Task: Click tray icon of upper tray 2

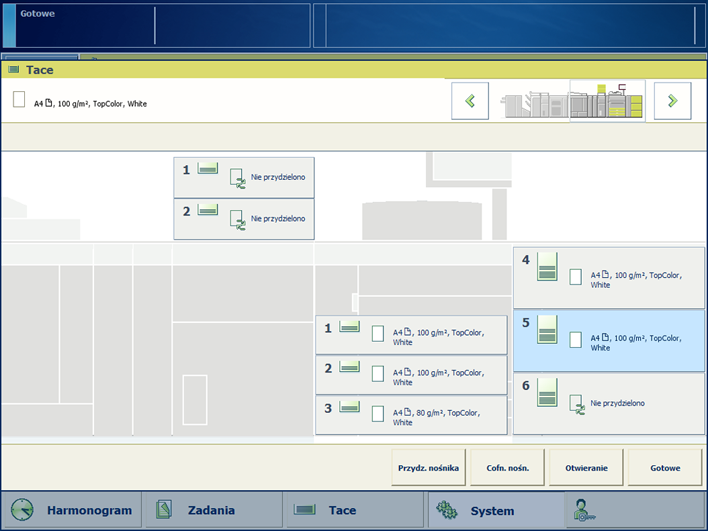Action: pos(208,210)
